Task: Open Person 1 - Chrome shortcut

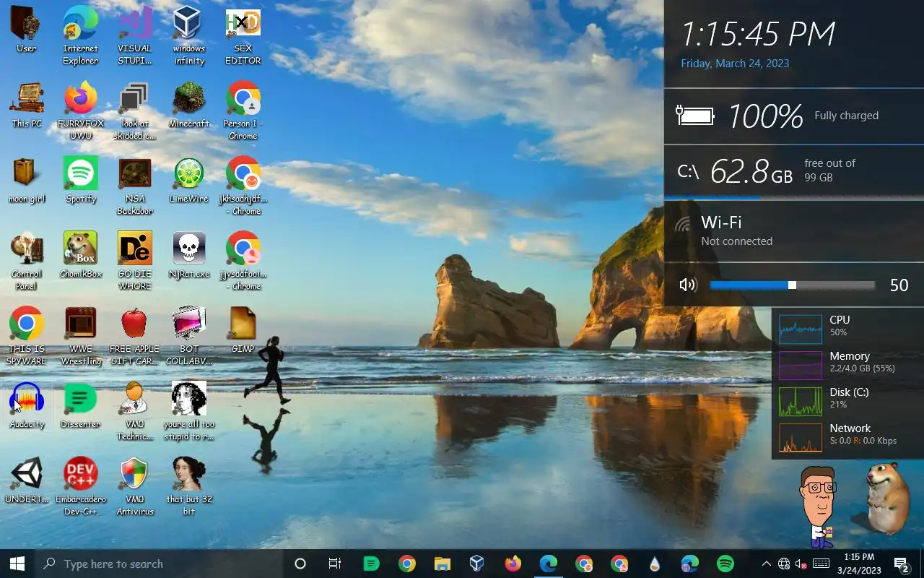Action: click(x=243, y=110)
